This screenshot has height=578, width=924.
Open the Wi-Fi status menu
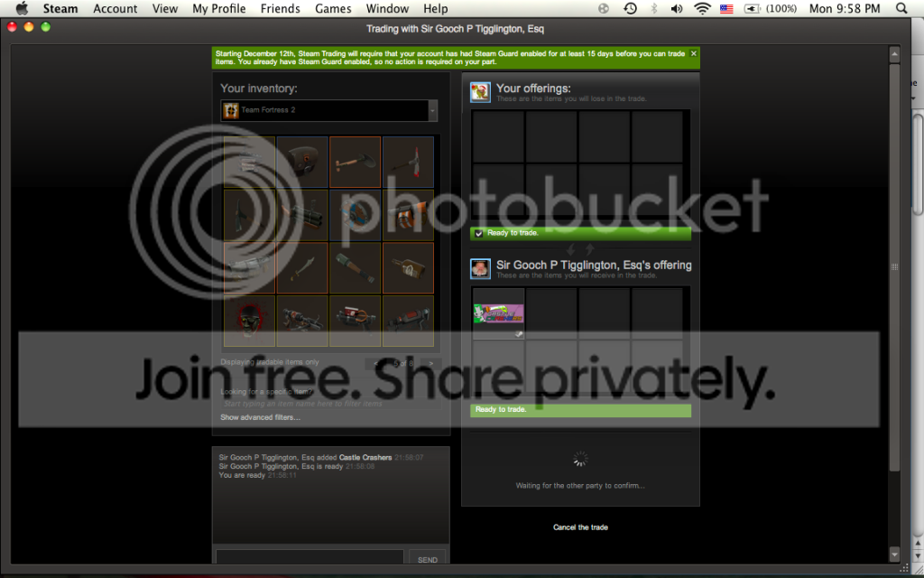702,8
